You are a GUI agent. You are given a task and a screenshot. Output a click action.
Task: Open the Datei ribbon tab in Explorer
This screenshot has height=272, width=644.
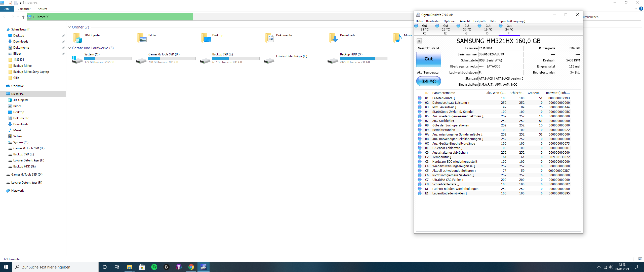click(7, 9)
